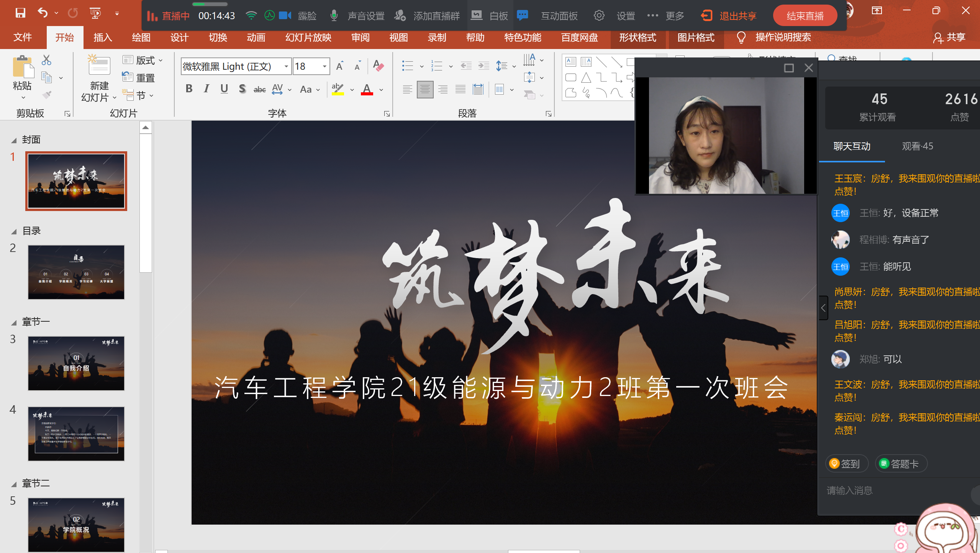
Task: Click the Format Painter brush icon
Action: [46, 95]
